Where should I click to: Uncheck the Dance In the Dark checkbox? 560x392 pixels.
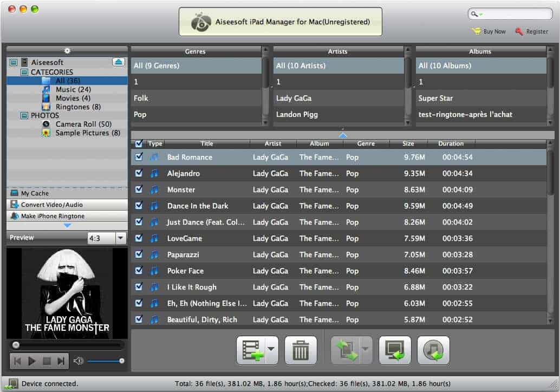[x=139, y=206]
